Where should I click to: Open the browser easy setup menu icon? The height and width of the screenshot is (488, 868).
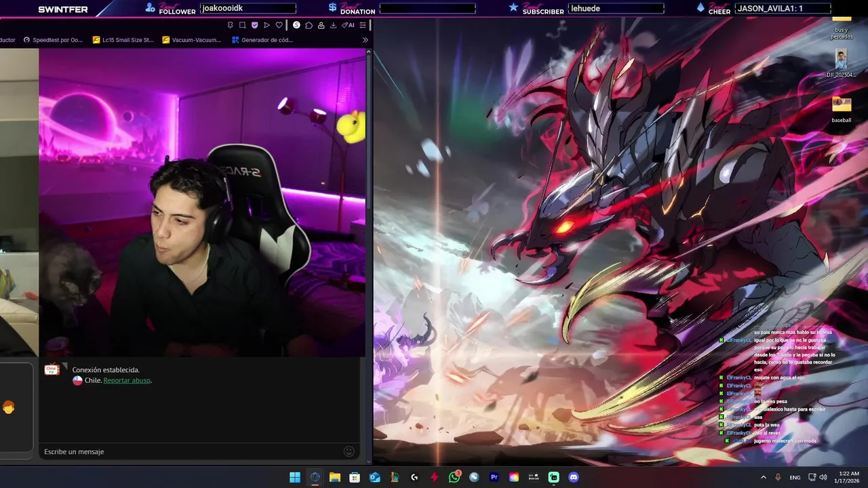tap(363, 25)
